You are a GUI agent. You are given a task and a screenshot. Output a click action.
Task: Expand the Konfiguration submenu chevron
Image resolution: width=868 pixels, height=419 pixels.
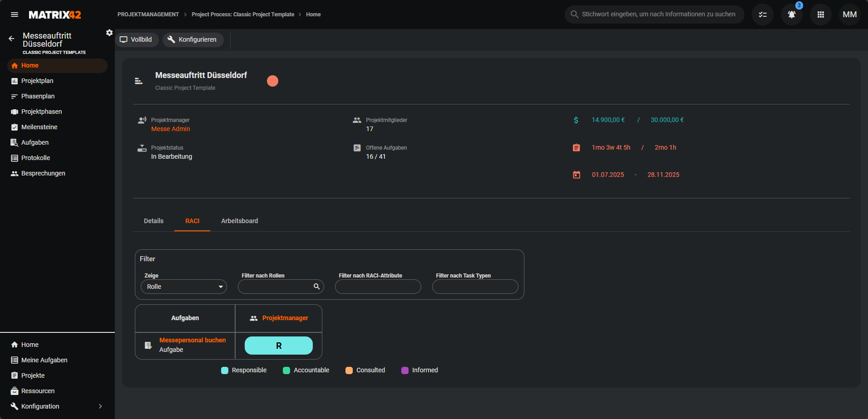coord(100,406)
